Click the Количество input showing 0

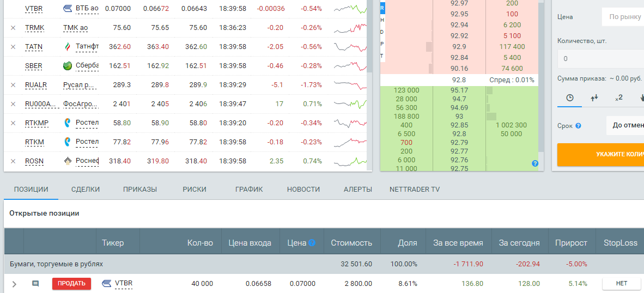point(600,59)
